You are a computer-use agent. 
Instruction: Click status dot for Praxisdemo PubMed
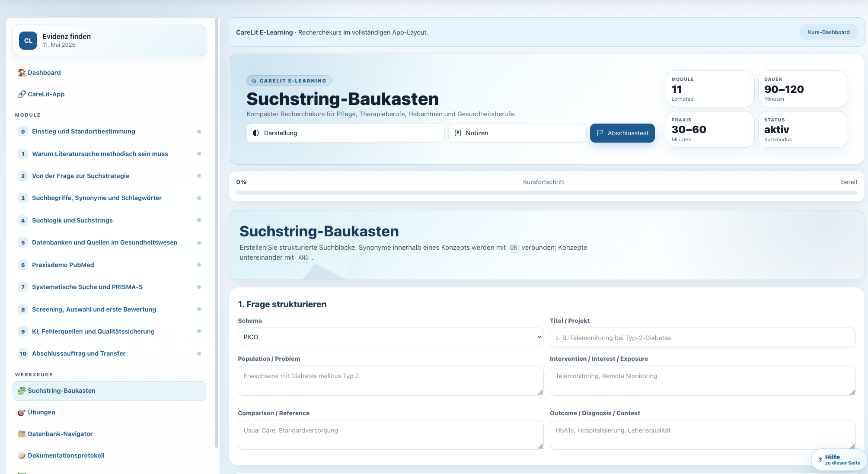tap(199, 265)
